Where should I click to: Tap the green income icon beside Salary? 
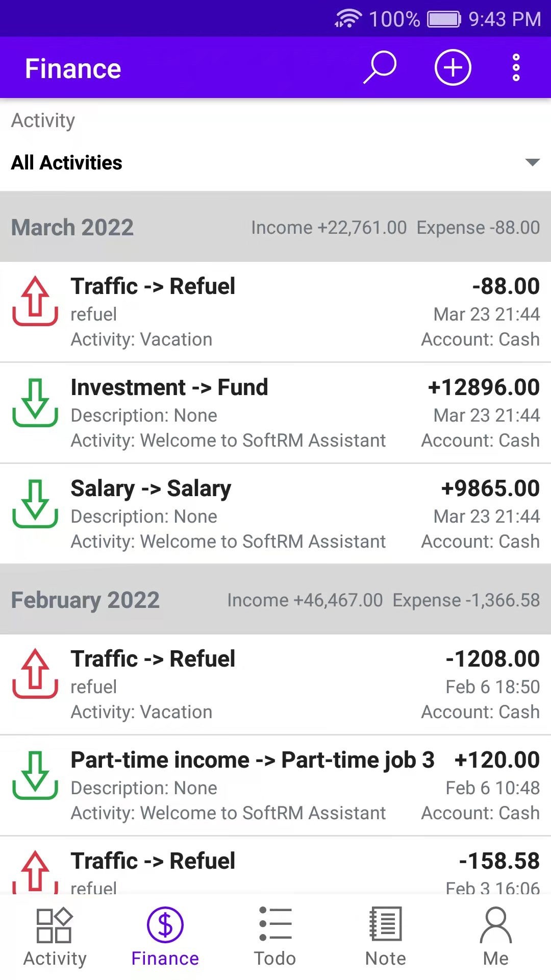click(x=35, y=504)
